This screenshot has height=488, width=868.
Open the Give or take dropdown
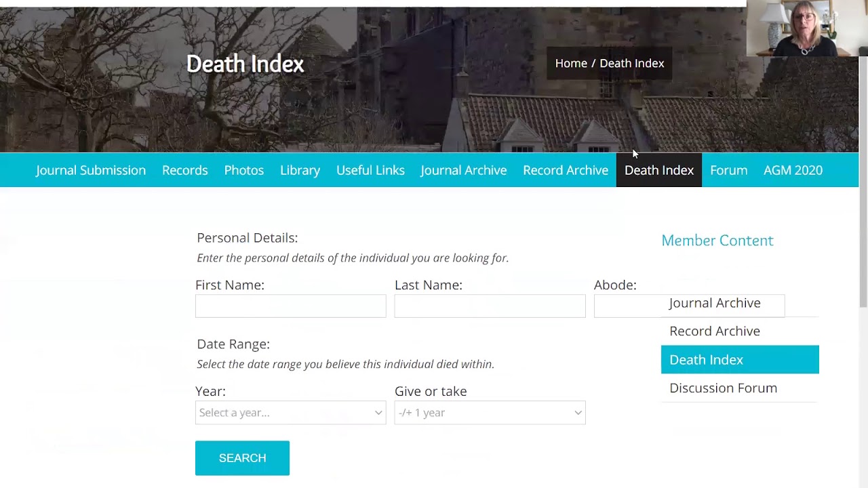tap(490, 413)
